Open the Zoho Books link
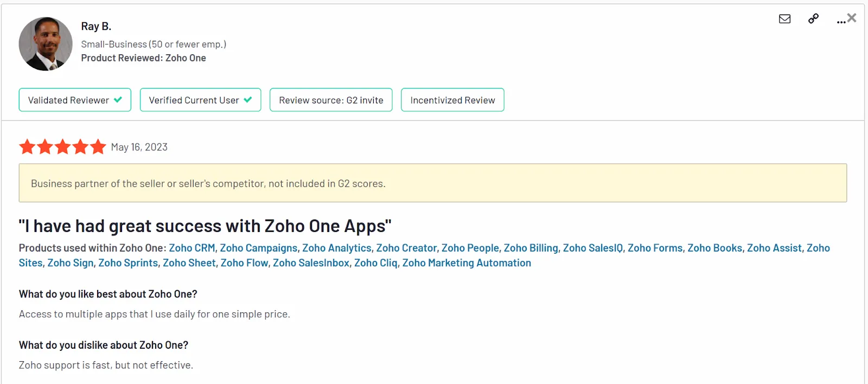This screenshot has height=384, width=868. pos(715,248)
